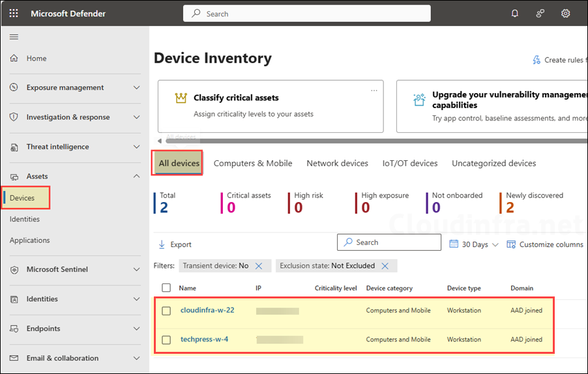
Task: Click the Endpoints laptop icon
Action: (x=14, y=328)
